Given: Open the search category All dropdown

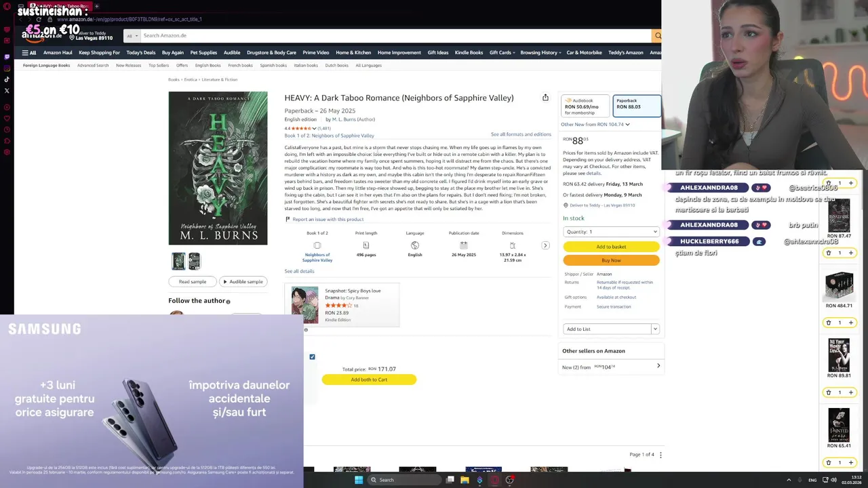Looking at the screenshot, I should 132,35.
